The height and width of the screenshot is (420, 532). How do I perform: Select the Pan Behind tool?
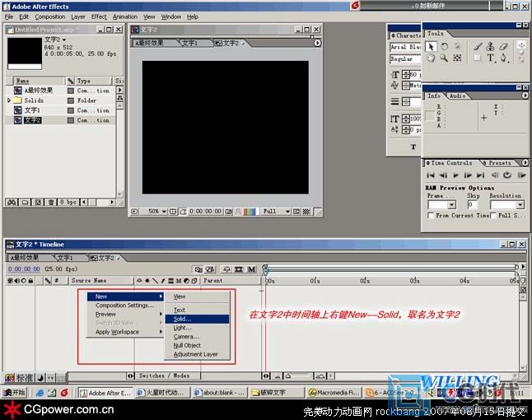(457, 58)
